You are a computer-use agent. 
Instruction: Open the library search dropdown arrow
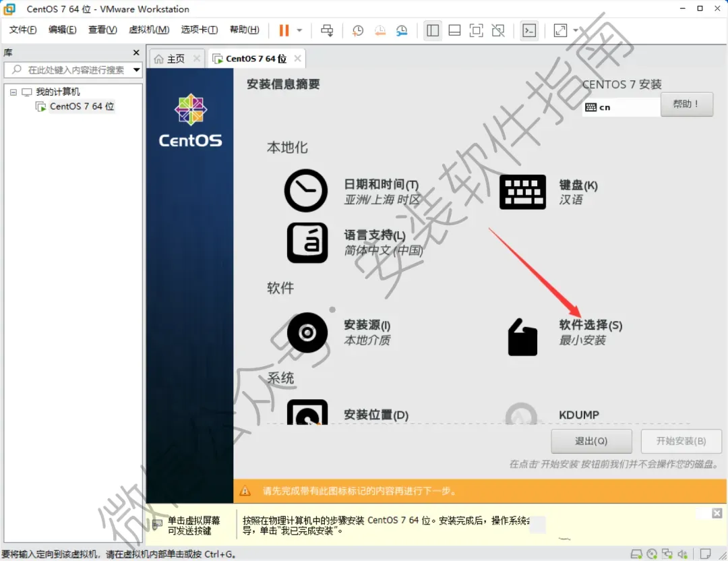tap(136, 70)
